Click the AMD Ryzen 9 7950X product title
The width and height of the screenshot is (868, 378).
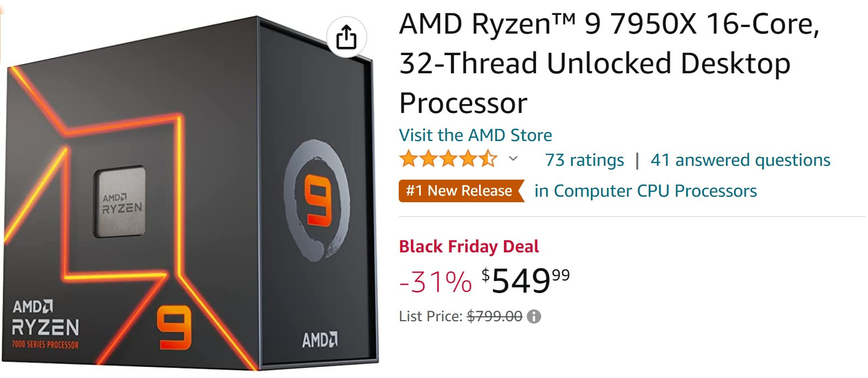(610, 63)
